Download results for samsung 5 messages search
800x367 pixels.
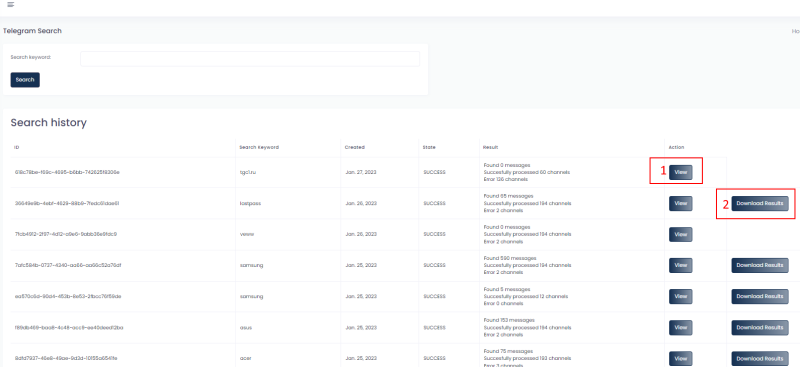(x=760, y=297)
